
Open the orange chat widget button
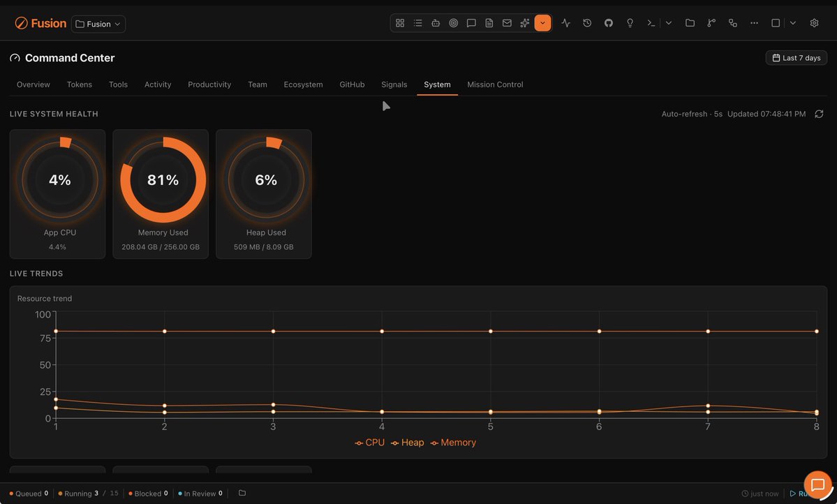pyautogui.click(x=817, y=484)
